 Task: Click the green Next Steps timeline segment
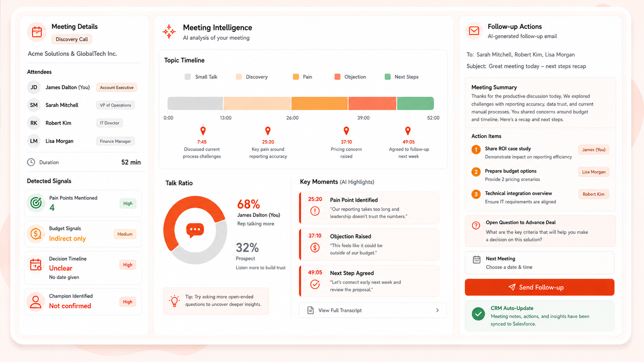415,103
